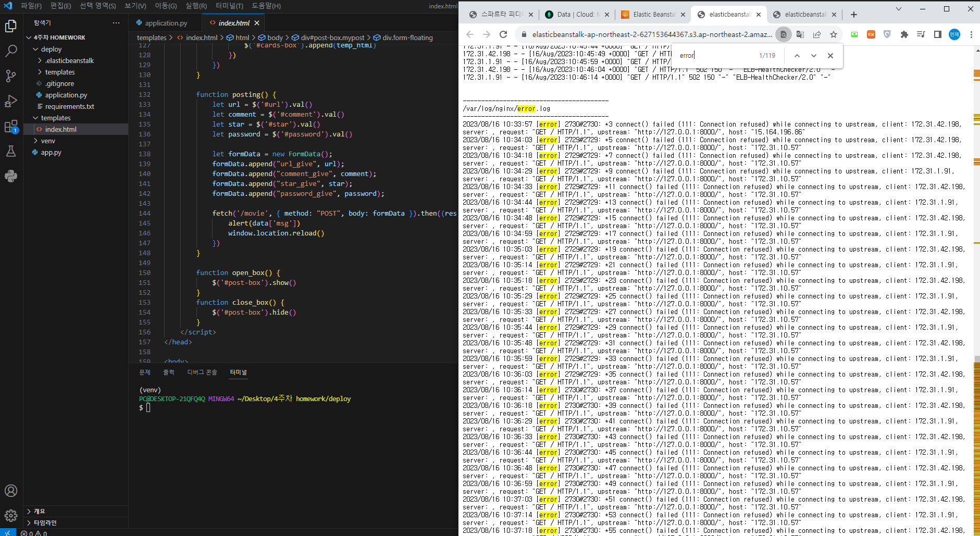980x536 pixels.
Task: Switch to the last elasticbeanstalk browser tab
Action: coord(805,15)
